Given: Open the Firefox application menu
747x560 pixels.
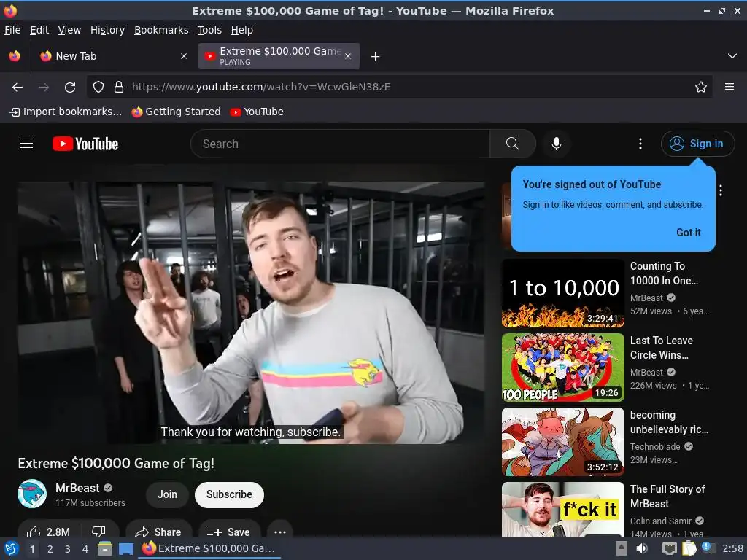Looking at the screenshot, I should point(729,87).
